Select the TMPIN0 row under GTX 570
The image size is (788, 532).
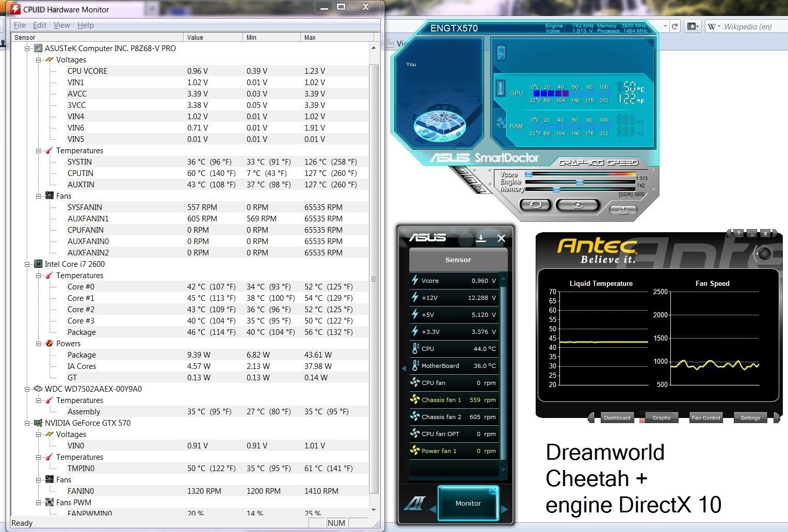[217, 468]
